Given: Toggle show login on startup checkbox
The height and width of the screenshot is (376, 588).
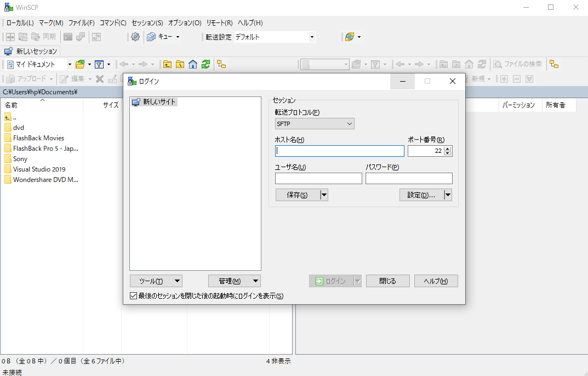Looking at the screenshot, I should (x=133, y=295).
